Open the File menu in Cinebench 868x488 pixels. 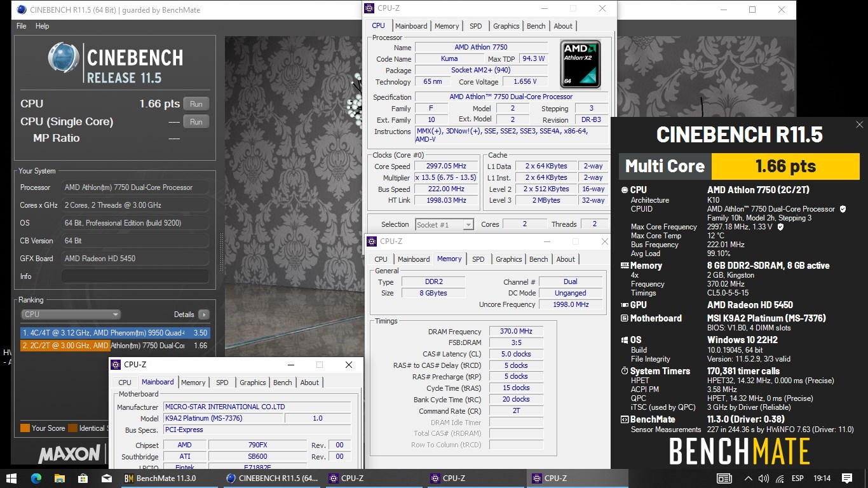(22, 26)
